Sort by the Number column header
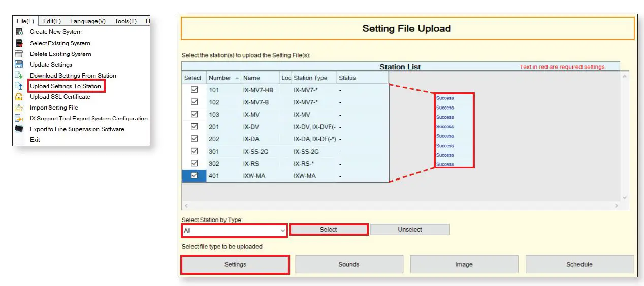Screen dimensions: 644x286 tap(223, 78)
